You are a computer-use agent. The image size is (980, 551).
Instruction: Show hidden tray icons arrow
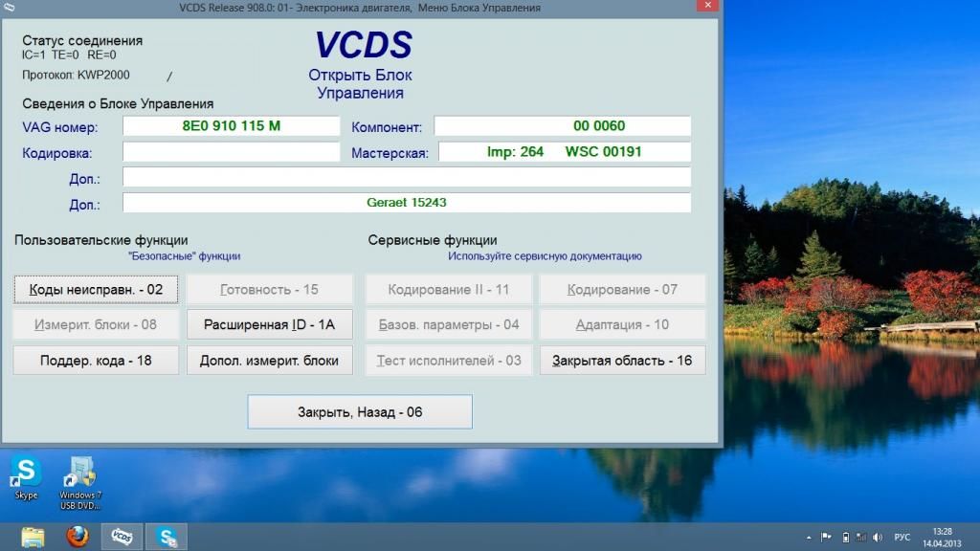pyautogui.click(x=809, y=538)
